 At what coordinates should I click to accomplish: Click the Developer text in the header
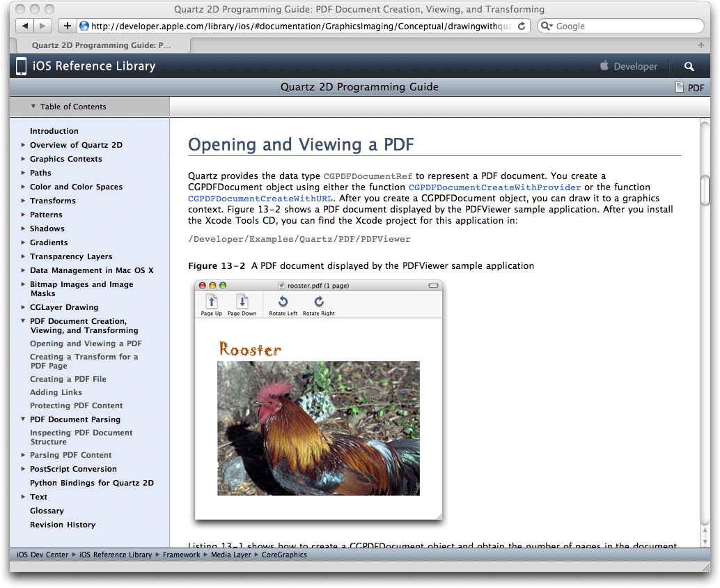coord(636,66)
